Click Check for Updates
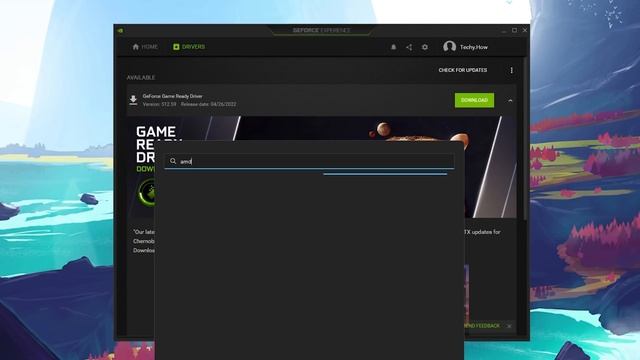The image size is (640, 360). pos(462,70)
